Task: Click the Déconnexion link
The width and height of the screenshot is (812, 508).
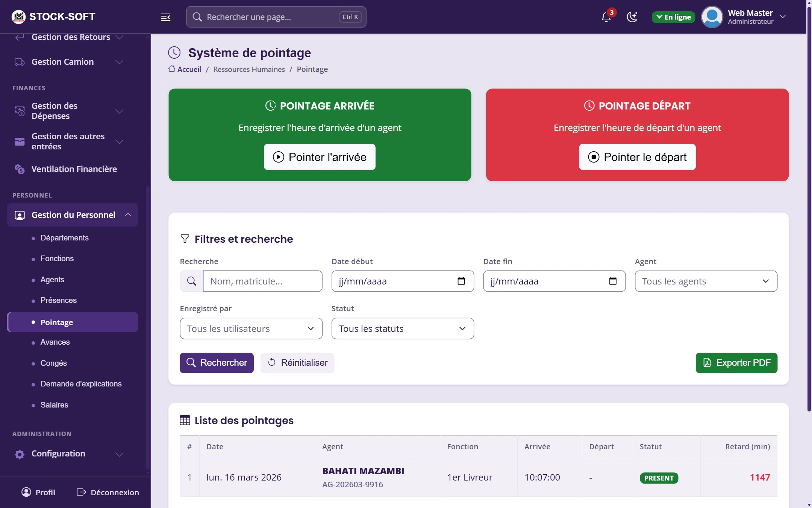Action: [x=108, y=492]
